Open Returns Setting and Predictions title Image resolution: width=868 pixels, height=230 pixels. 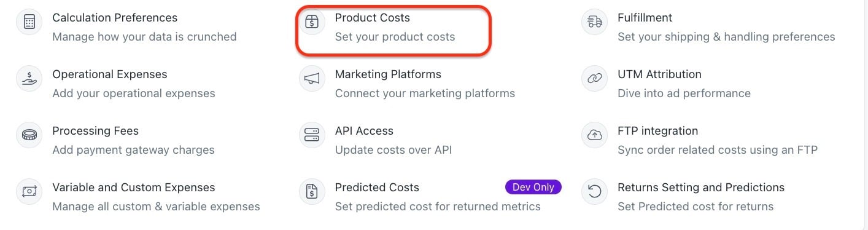(x=701, y=188)
